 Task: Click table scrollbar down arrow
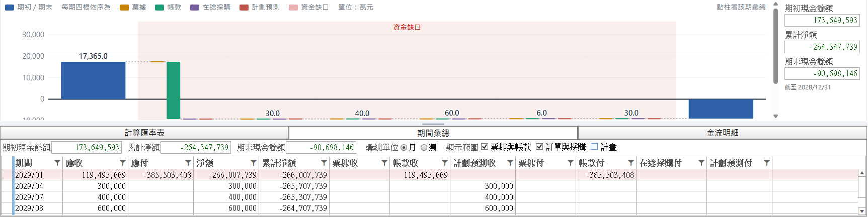(x=862, y=211)
